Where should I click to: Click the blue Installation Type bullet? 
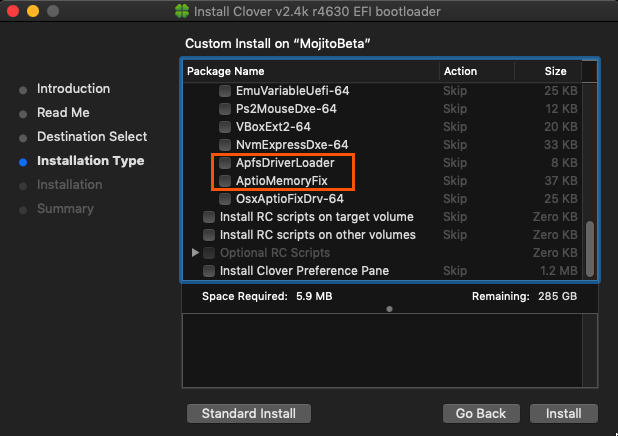[23, 162]
